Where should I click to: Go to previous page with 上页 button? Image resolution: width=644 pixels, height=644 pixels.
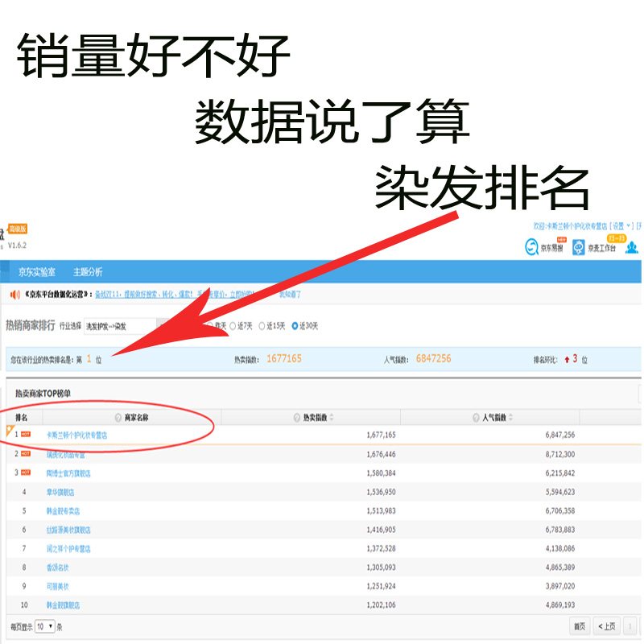coord(607,626)
